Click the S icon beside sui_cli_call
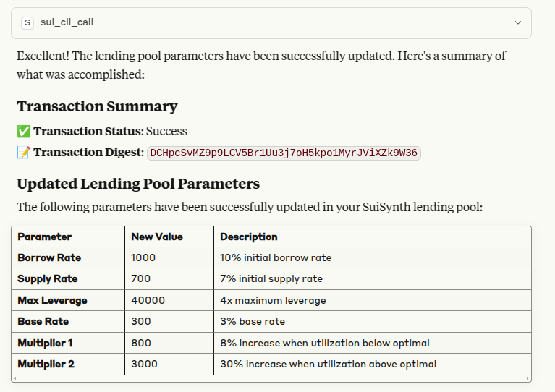 pos(28,22)
